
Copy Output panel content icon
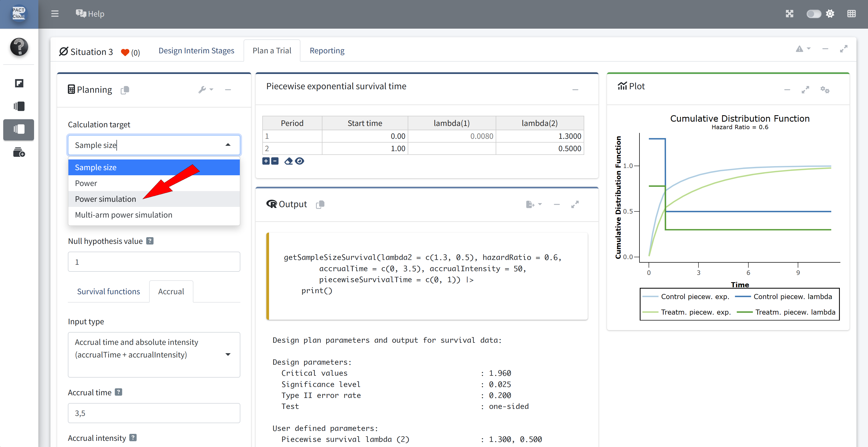pos(320,204)
